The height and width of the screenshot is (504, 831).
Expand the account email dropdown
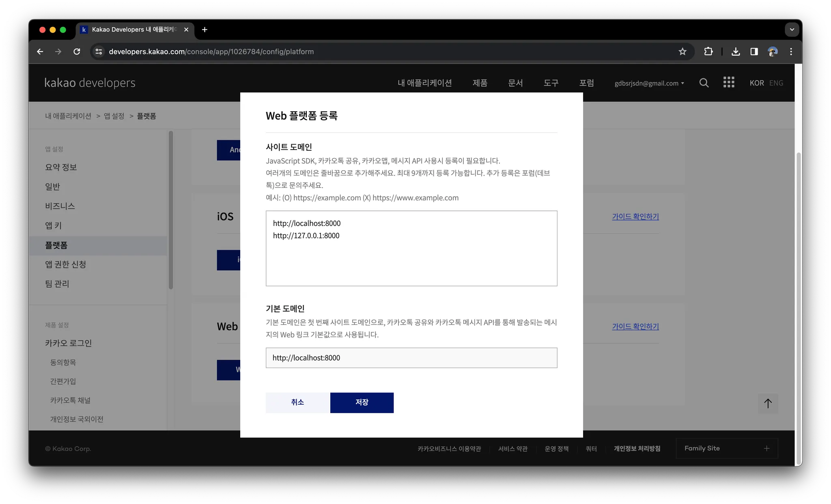(x=649, y=83)
